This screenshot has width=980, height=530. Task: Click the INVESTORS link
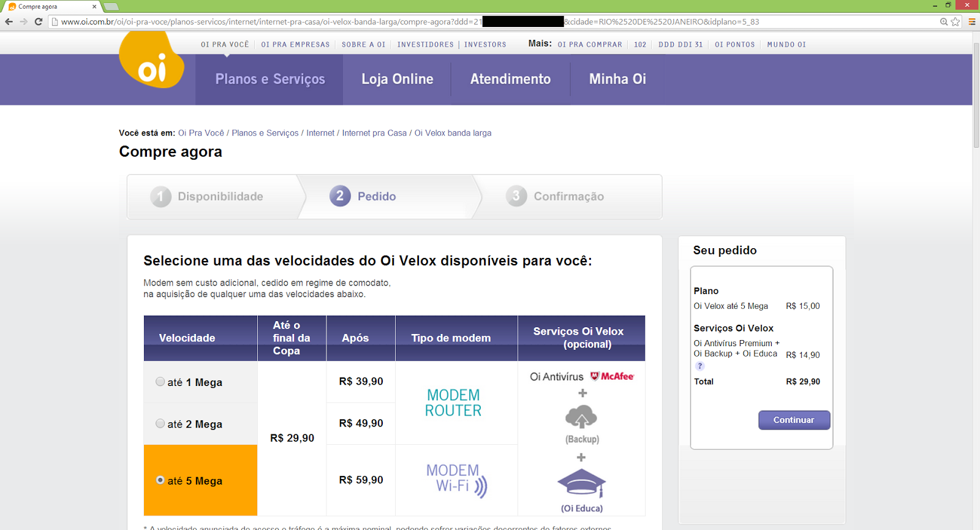click(485, 45)
